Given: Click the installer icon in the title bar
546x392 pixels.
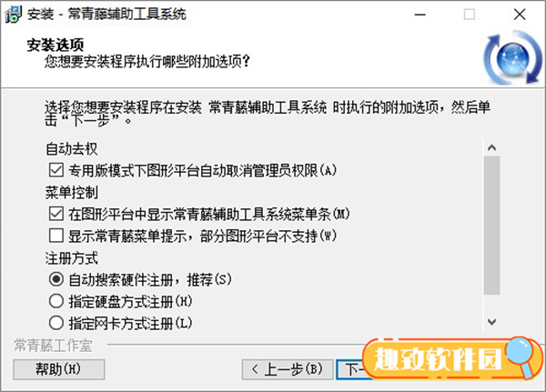Looking at the screenshot, I should (x=14, y=15).
